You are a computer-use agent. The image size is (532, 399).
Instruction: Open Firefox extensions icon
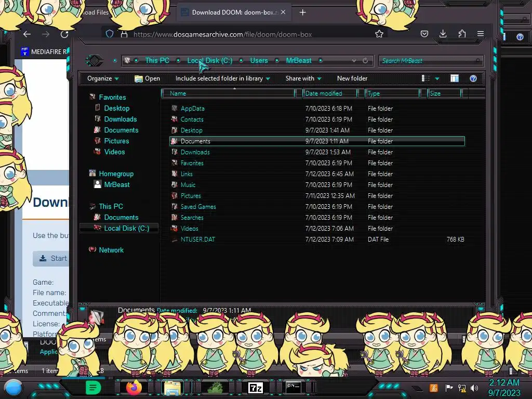click(462, 34)
